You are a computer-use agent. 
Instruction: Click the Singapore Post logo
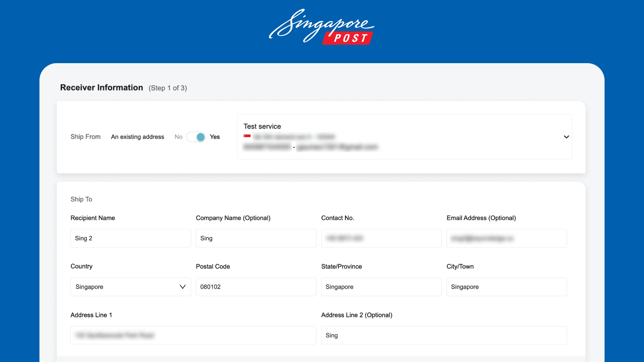click(x=321, y=27)
